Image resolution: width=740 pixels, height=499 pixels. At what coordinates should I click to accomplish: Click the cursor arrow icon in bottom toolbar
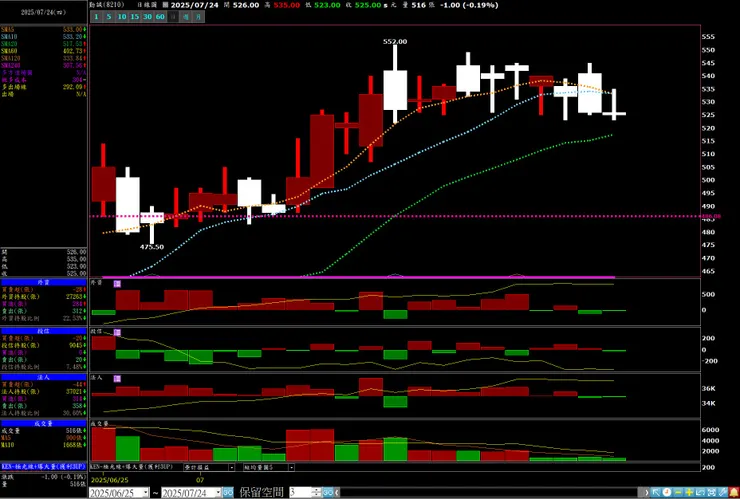pyautogui.click(x=656, y=493)
